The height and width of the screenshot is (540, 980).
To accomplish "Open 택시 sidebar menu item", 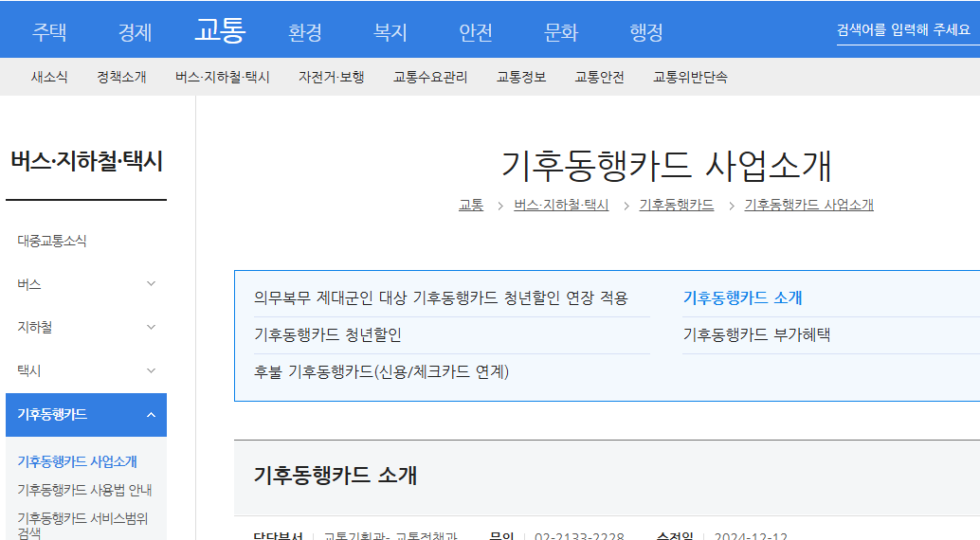I will (29, 370).
